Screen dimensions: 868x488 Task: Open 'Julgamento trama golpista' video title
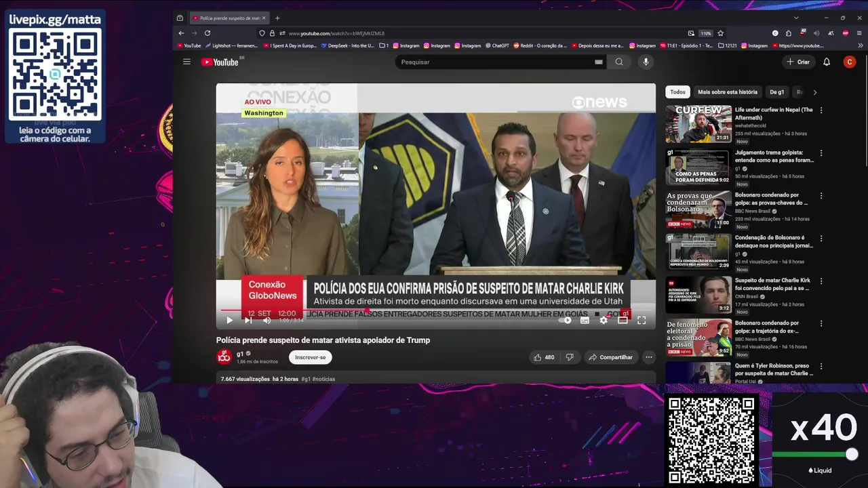[x=774, y=157]
